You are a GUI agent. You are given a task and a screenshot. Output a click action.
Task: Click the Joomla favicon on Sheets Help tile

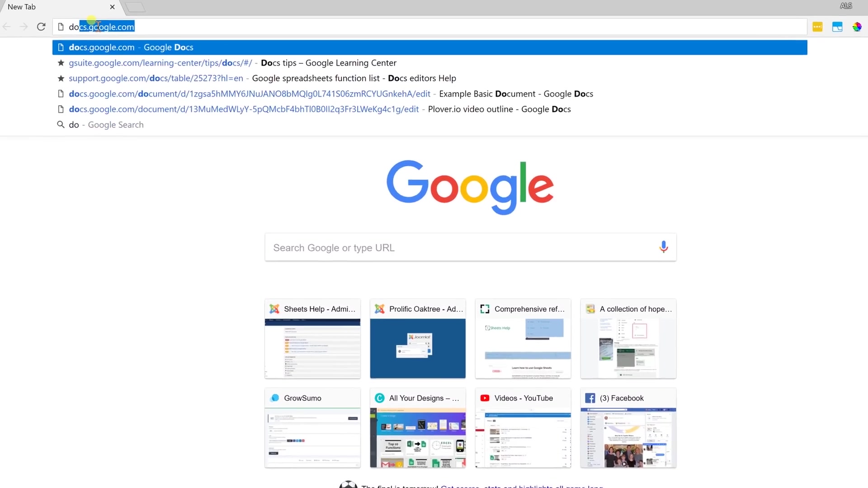click(274, 309)
